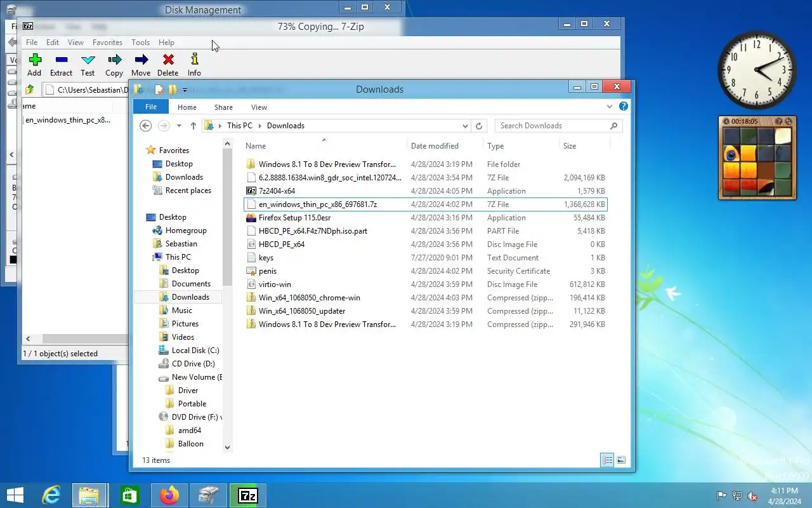
Task: Open the Home ribbon tab
Action: 187,107
